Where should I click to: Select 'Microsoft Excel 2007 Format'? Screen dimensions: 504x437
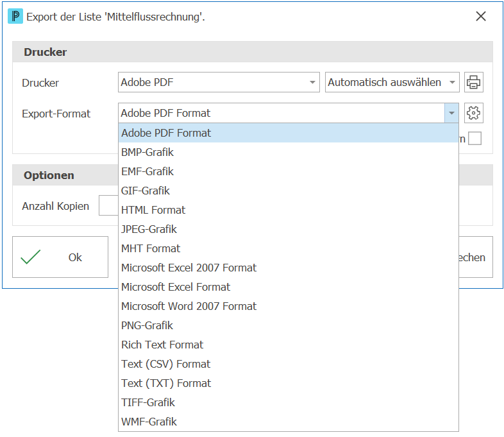pyautogui.click(x=289, y=268)
